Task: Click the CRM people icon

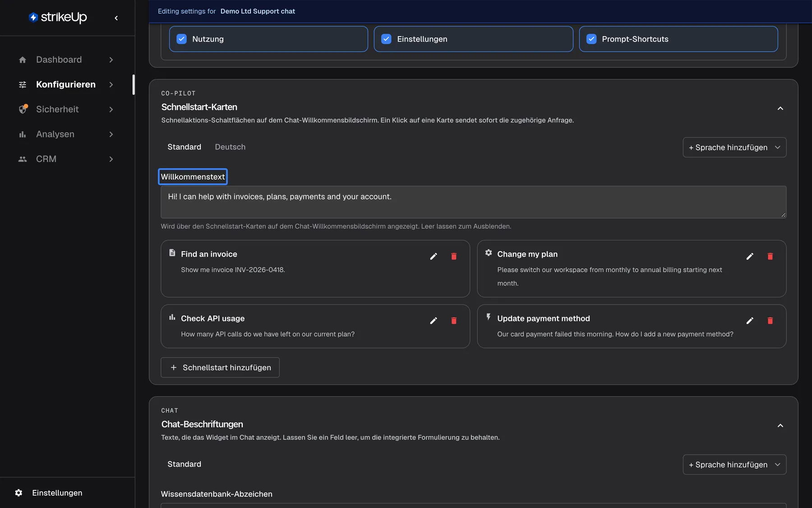Action: (23, 159)
